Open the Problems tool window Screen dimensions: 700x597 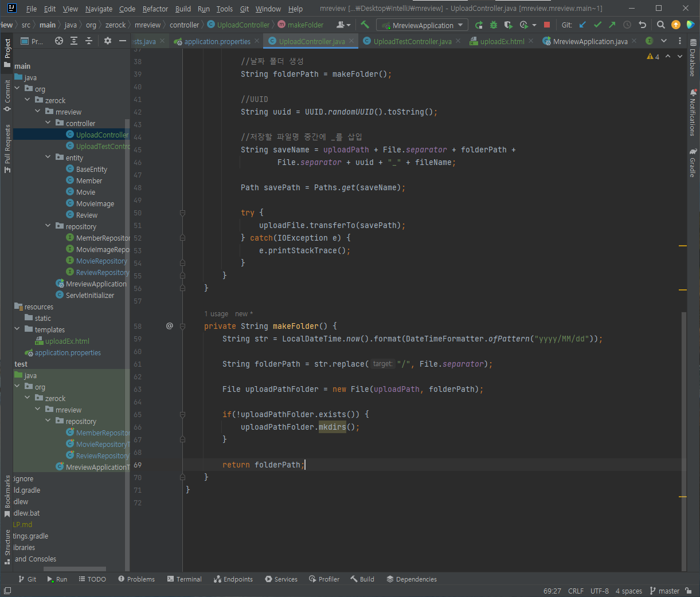(136, 579)
